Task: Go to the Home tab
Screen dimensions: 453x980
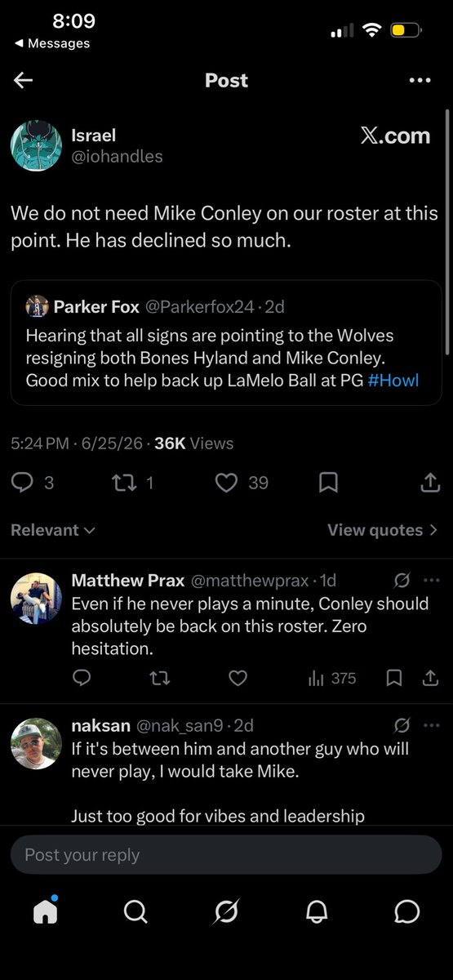Action: point(45,911)
